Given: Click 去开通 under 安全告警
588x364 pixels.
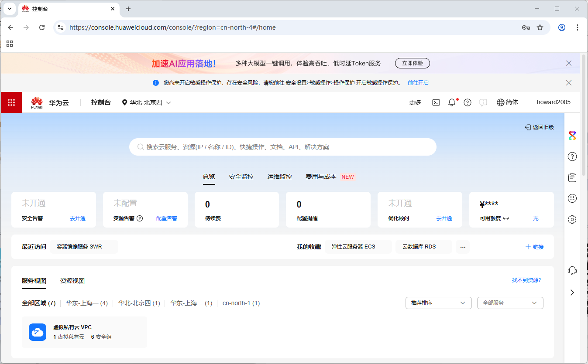Looking at the screenshot, I should pyautogui.click(x=78, y=218).
